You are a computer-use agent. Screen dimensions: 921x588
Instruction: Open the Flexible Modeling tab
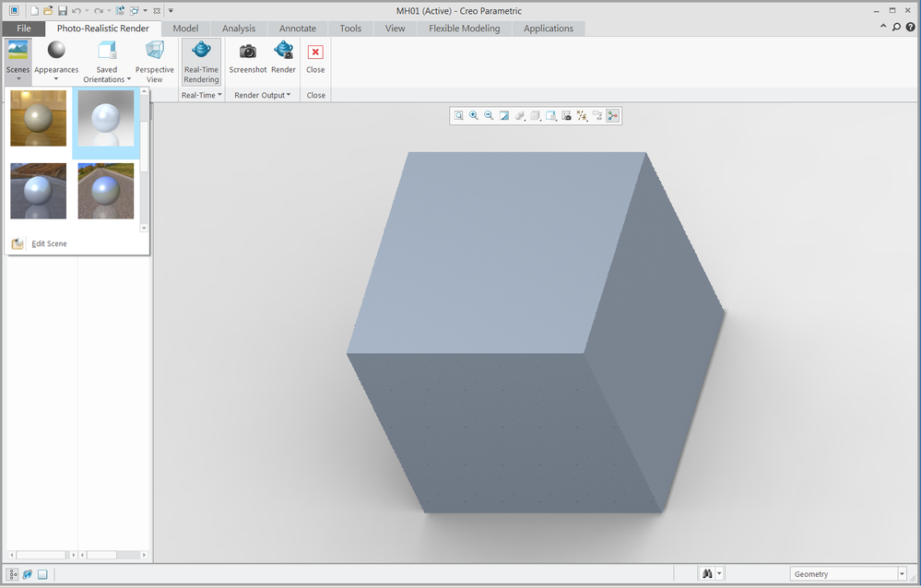[x=464, y=29]
